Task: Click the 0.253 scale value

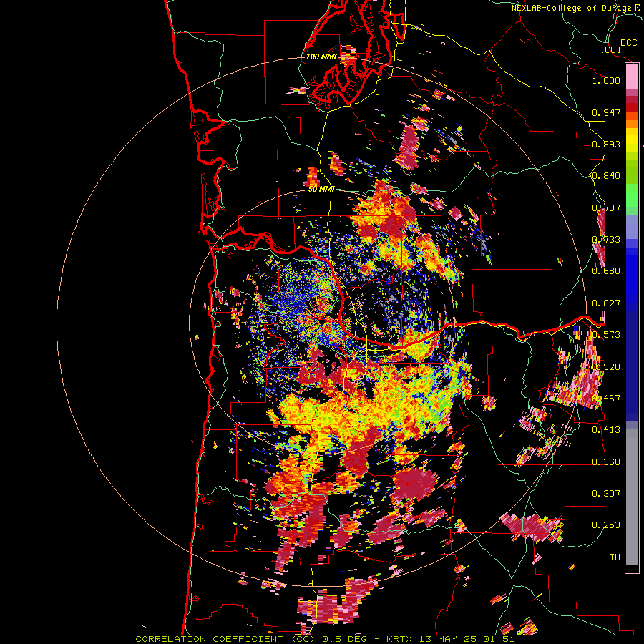Action: [x=606, y=525]
